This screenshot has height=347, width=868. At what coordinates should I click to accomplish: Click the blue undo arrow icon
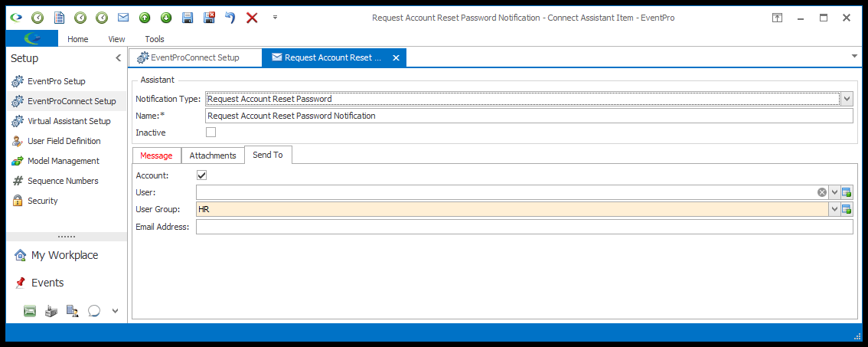pos(230,18)
